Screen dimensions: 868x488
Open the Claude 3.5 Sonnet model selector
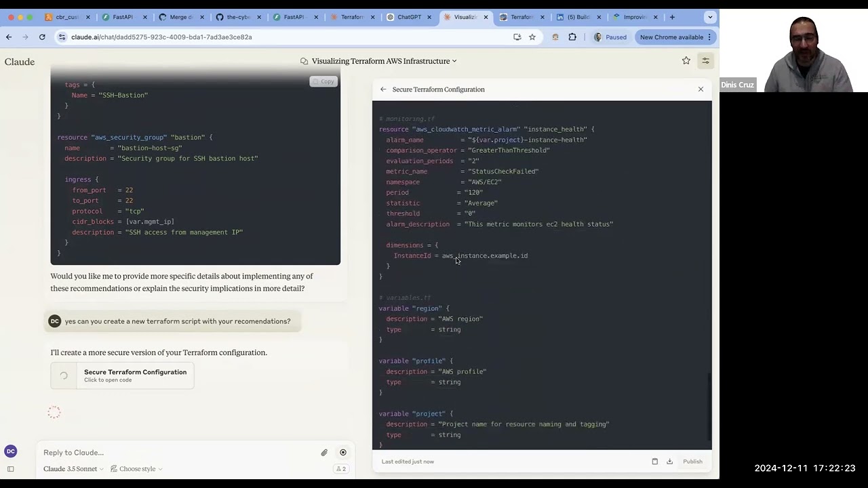pyautogui.click(x=73, y=469)
